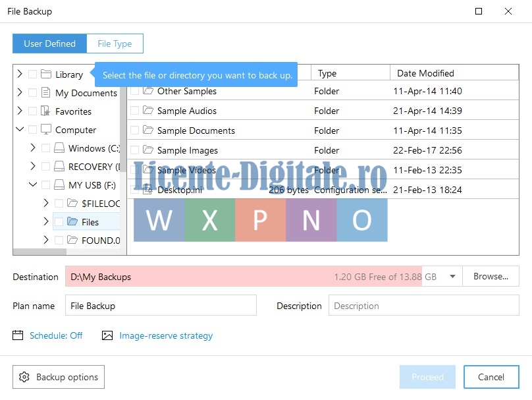Click the Sample Images folder icon
The image size is (532, 400).
click(148, 150)
